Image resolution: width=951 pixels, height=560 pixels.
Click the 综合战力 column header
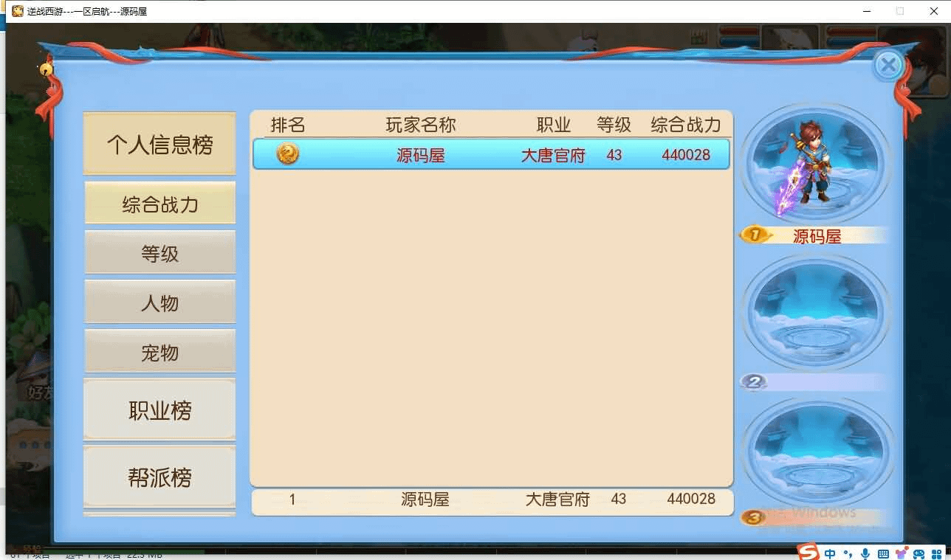click(686, 125)
